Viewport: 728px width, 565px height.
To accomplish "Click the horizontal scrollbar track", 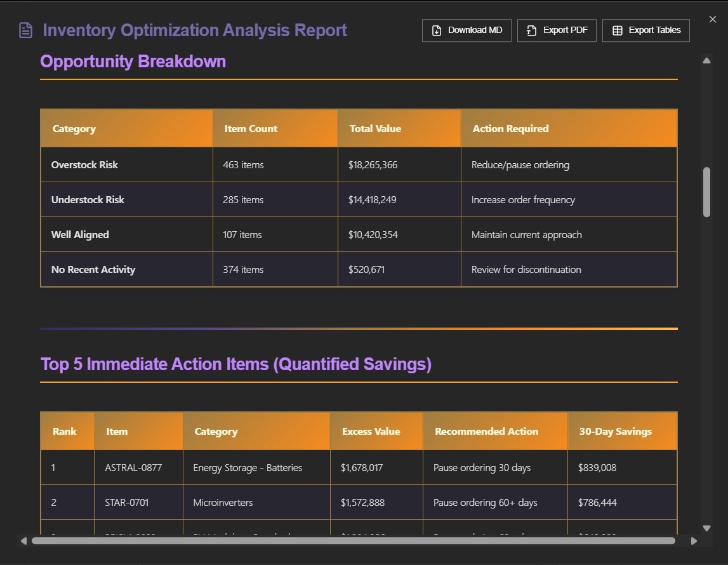I will (359, 541).
